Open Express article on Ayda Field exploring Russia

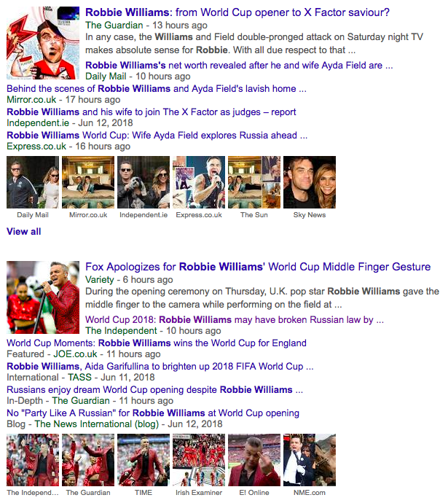click(x=157, y=136)
